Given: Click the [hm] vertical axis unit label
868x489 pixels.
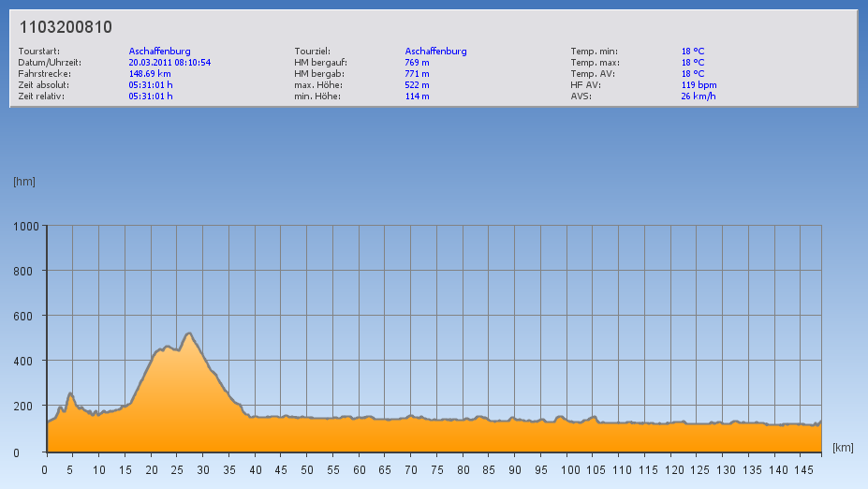Looking at the screenshot, I should click(x=24, y=182).
